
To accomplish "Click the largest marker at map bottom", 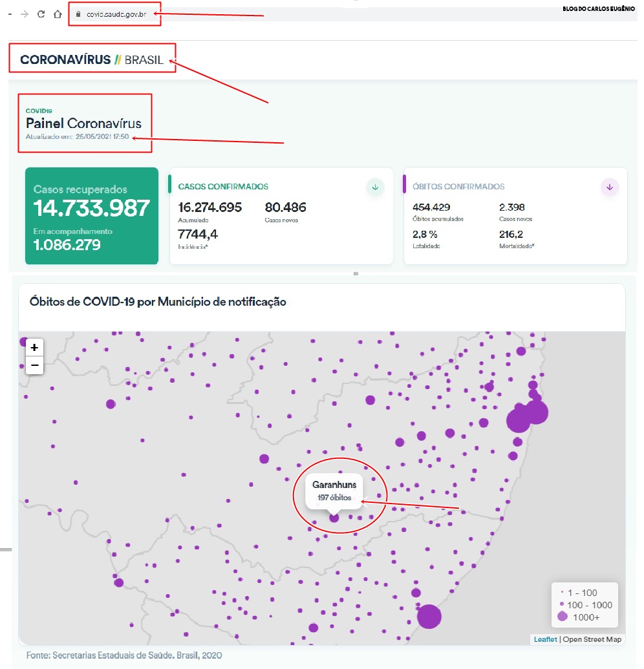I will (x=429, y=616).
